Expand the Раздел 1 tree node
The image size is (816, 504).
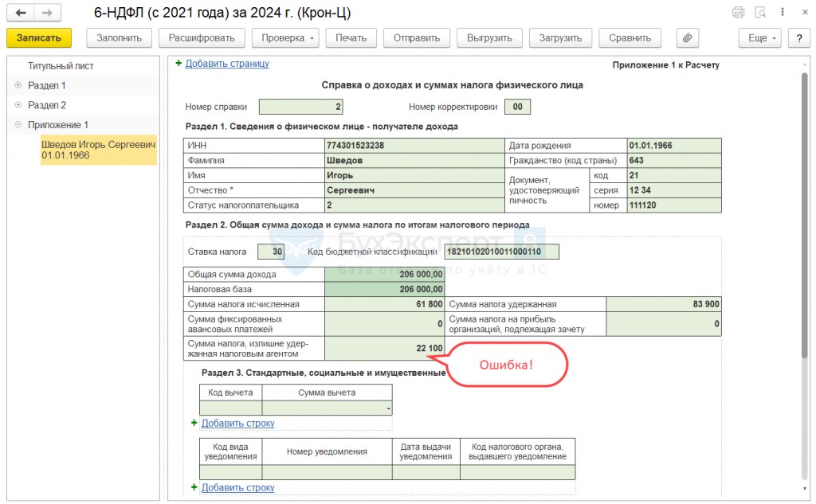18,85
